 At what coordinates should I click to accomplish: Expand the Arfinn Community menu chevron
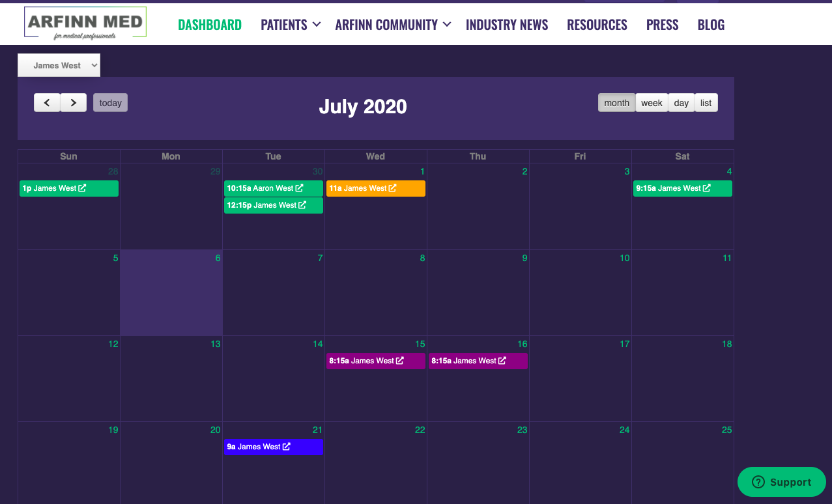tap(447, 25)
